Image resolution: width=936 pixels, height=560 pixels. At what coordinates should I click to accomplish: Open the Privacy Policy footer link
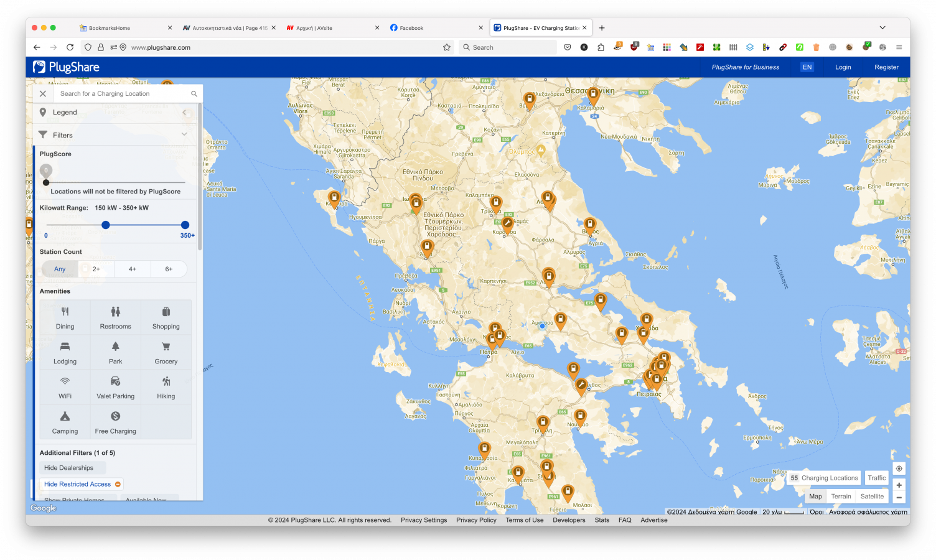click(476, 520)
